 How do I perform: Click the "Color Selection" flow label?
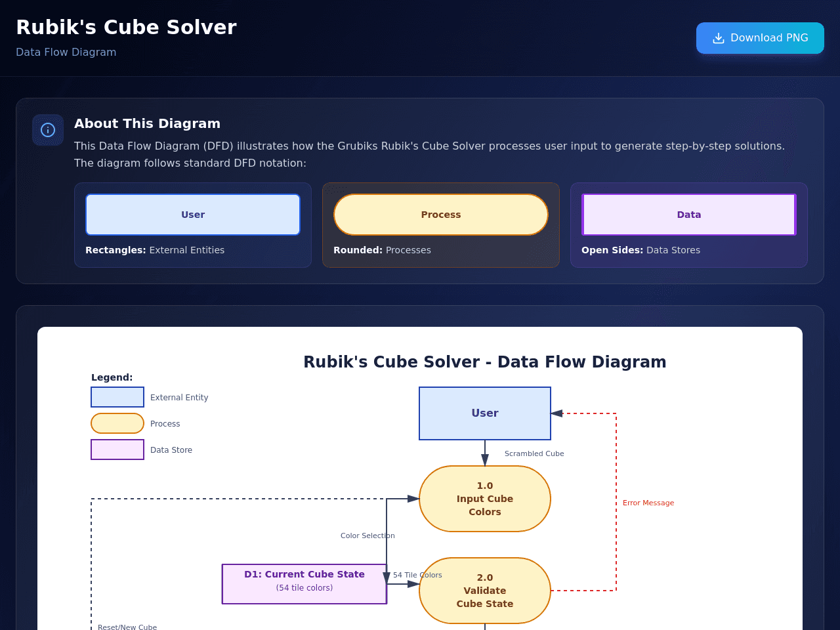tap(367, 535)
